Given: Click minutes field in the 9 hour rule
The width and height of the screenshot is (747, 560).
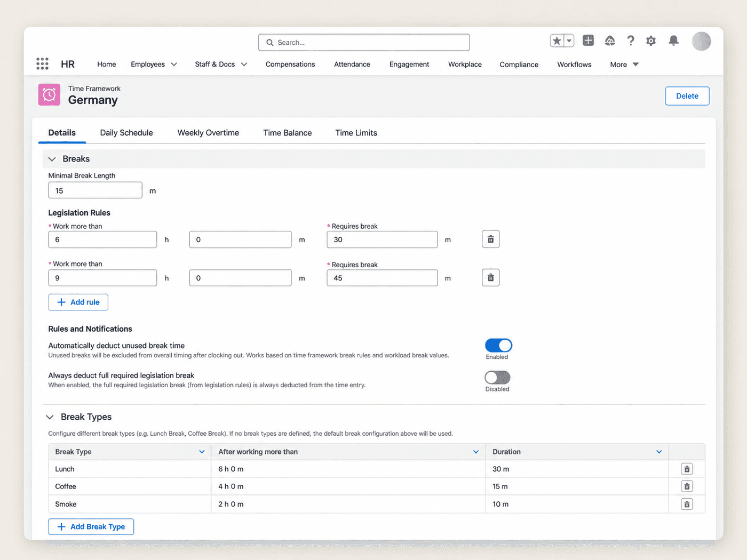Looking at the screenshot, I should tap(241, 278).
